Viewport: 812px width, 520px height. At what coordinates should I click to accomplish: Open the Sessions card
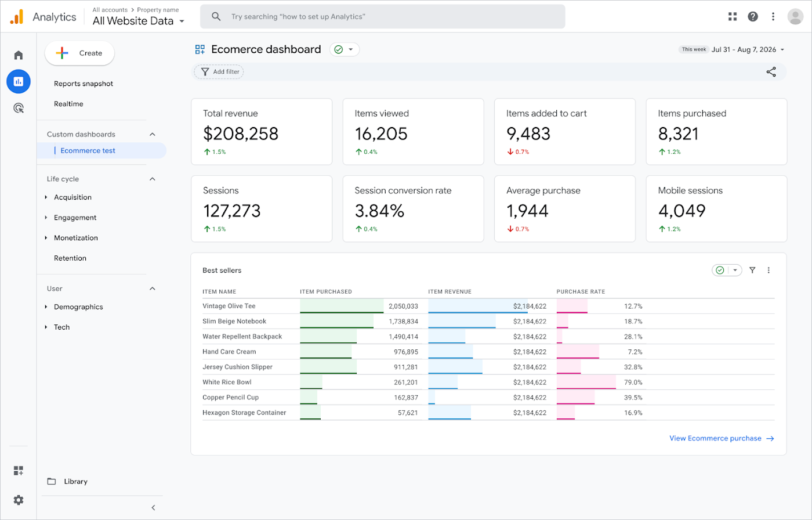[x=262, y=209]
